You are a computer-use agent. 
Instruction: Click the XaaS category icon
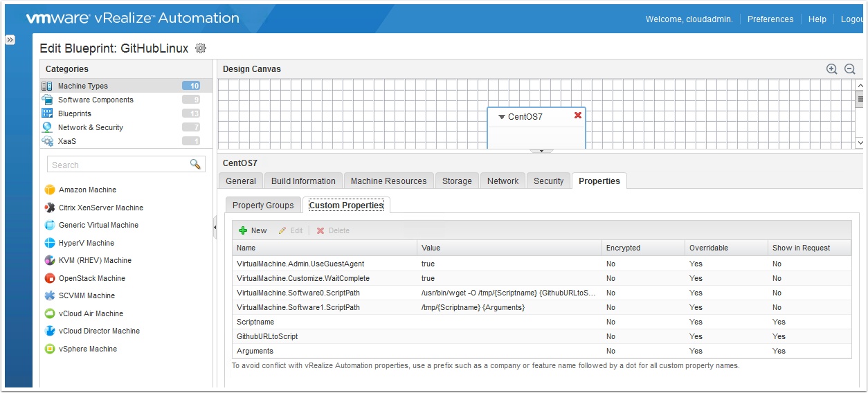[x=47, y=141]
